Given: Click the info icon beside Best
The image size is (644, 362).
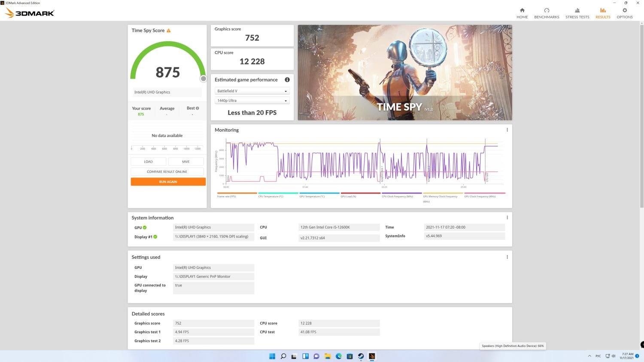Looking at the screenshot, I should pyautogui.click(x=197, y=108).
